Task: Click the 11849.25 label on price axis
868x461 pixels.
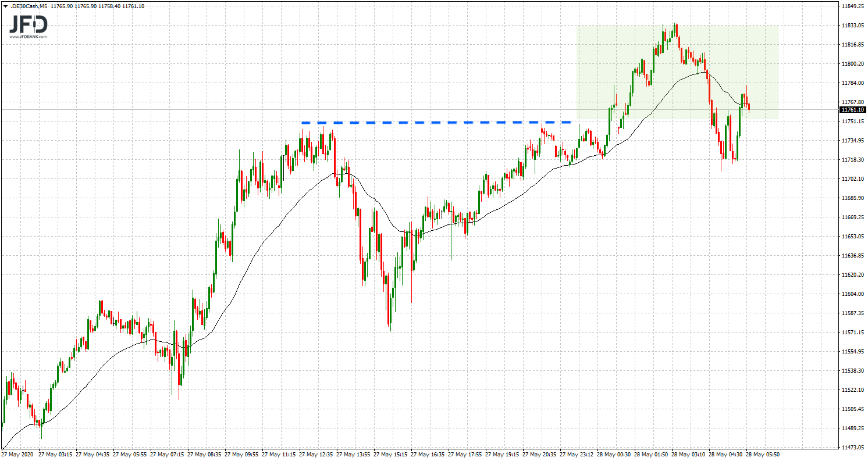Action: (852, 6)
